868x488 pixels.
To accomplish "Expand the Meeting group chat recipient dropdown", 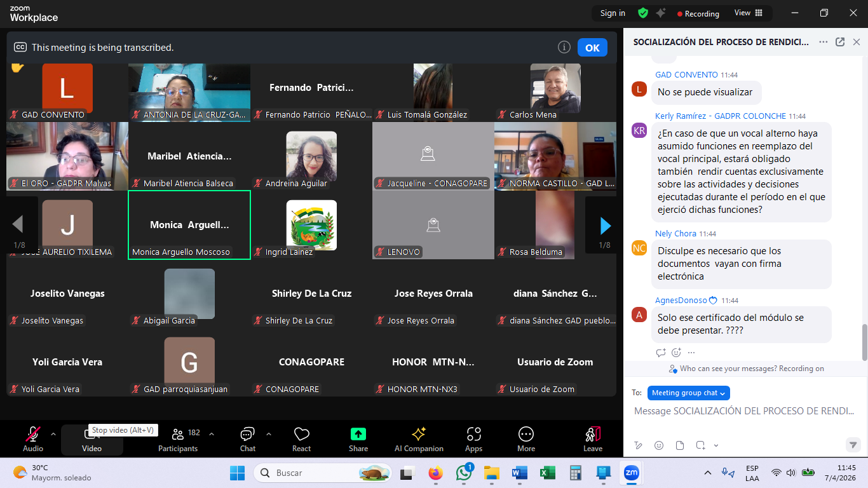I will (x=689, y=393).
